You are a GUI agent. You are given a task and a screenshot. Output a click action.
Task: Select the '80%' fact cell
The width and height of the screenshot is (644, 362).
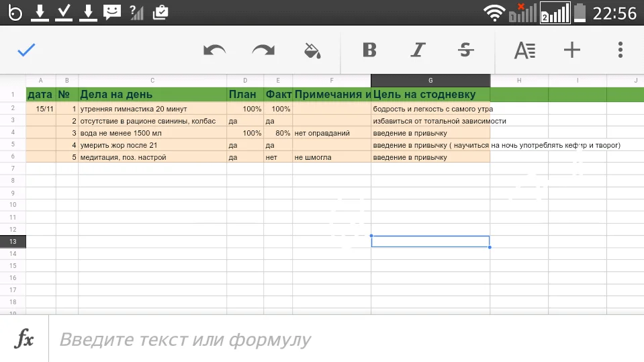[x=278, y=133]
